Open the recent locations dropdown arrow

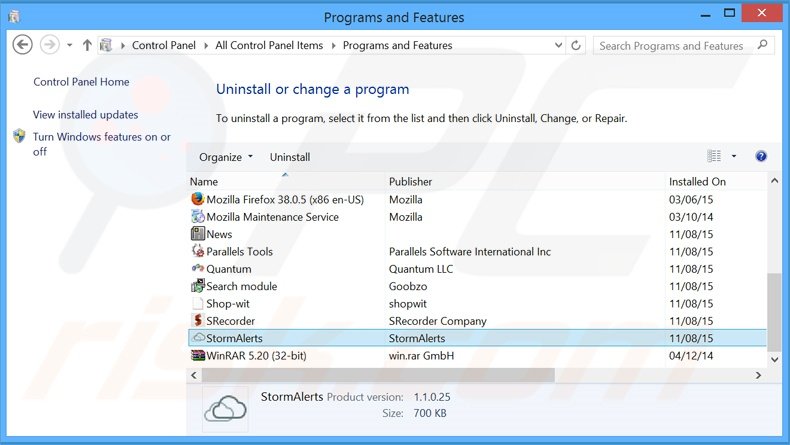pos(69,45)
